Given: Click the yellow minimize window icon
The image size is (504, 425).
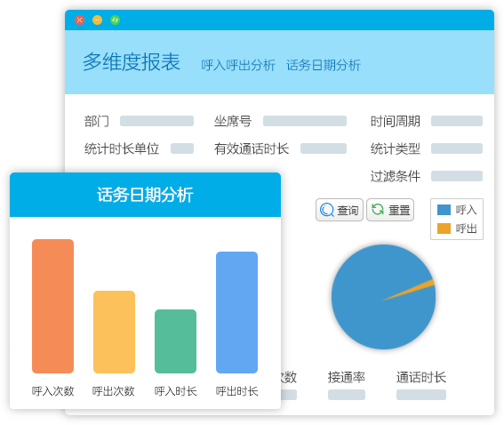Looking at the screenshot, I should point(98,20).
